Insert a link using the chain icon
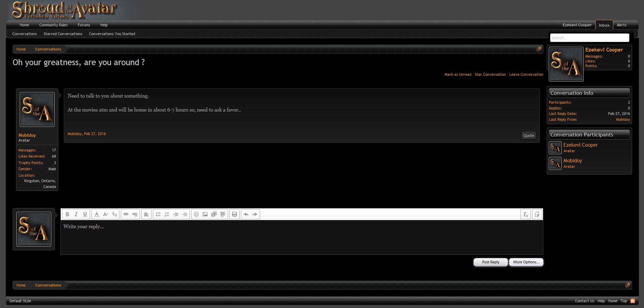644x308 pixels. (x=126, y=214)
